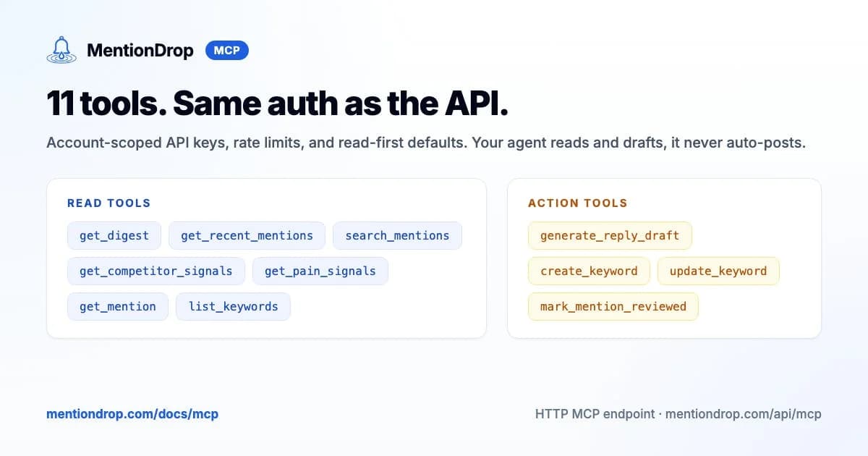Click the '11 tools. Same auth' headline
The image size is (868, 456).
(278, 104)
